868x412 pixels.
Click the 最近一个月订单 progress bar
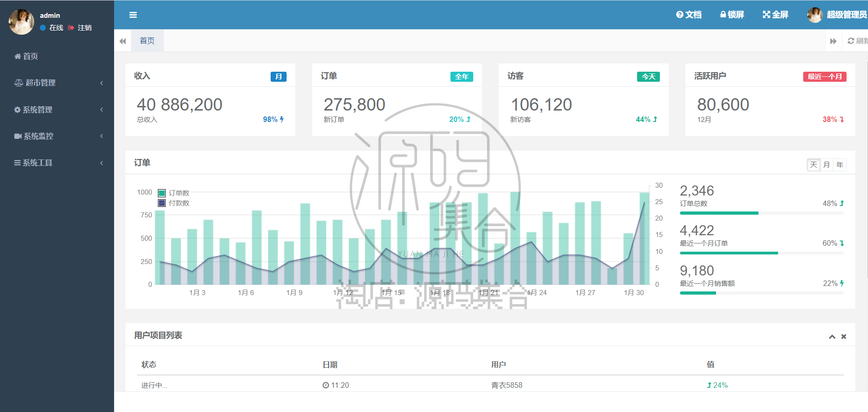[762, 253]
